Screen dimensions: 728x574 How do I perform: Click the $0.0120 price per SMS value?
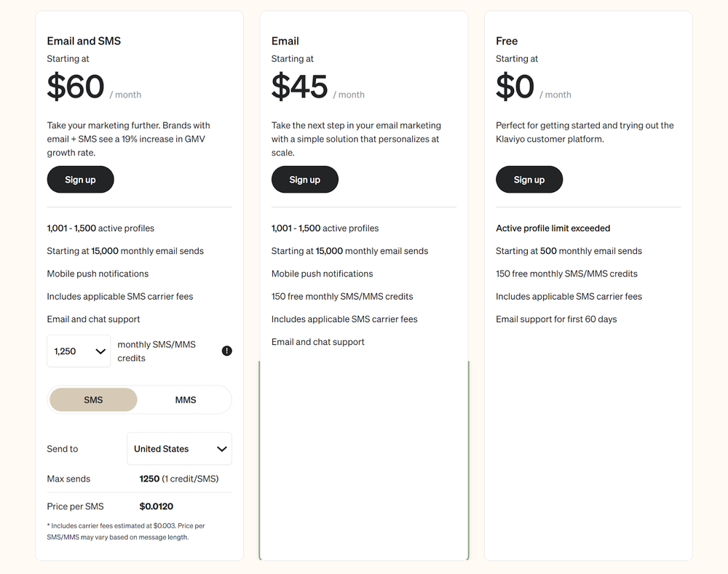click(157, 506)
